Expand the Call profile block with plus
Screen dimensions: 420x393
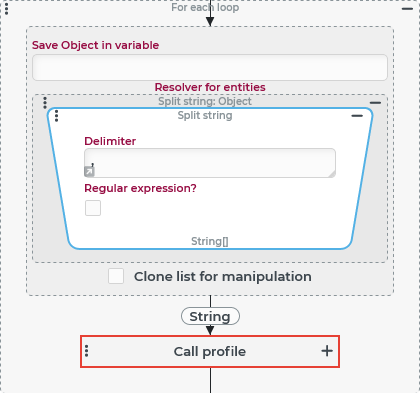click(x=327, y=351)
